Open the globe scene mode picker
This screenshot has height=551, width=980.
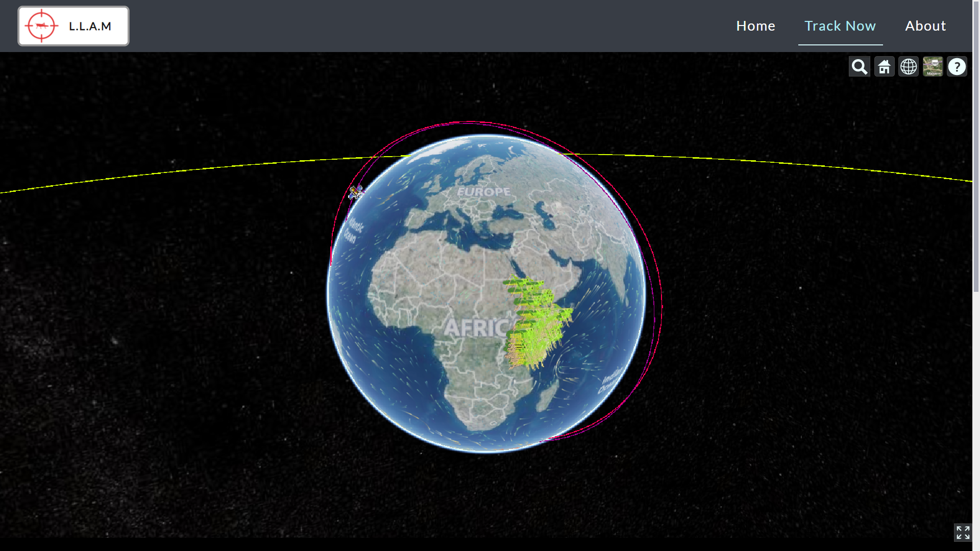coord(909,67)
